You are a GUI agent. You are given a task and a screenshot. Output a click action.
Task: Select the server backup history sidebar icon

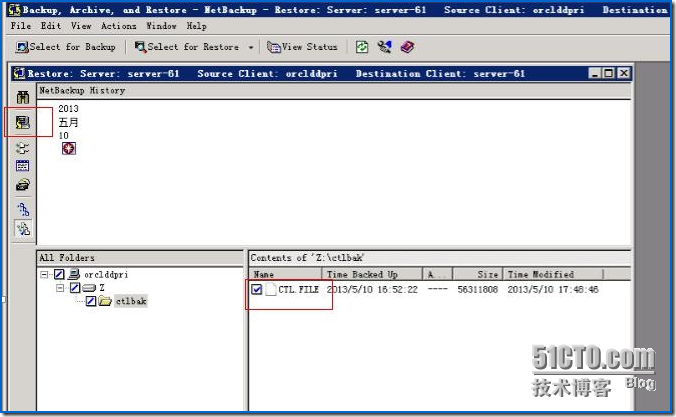click(22, 122)
